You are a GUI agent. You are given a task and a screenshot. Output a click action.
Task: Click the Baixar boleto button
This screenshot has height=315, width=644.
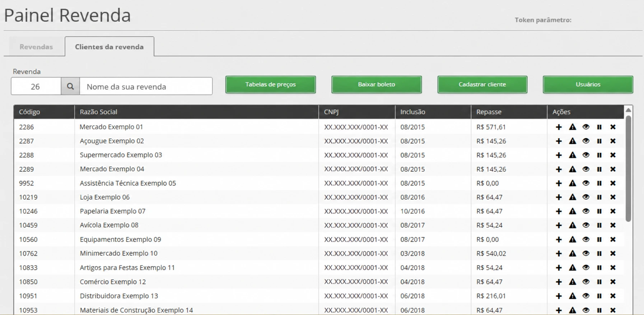point(377,84)
